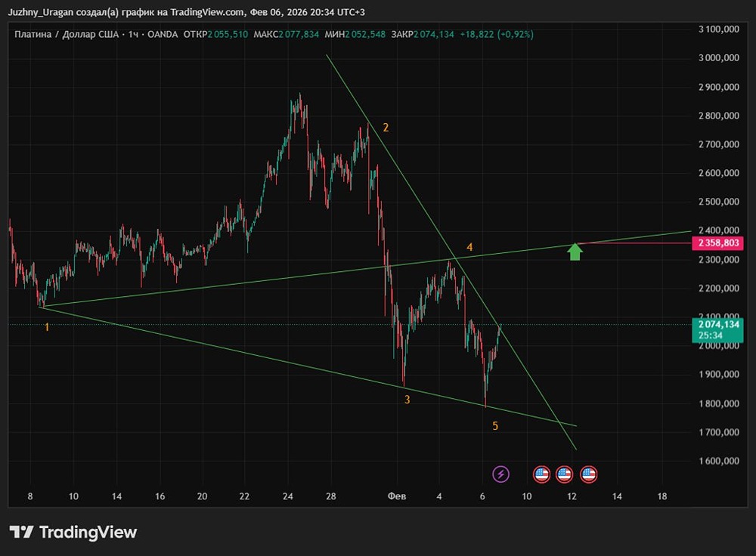The height and width of the screenshot is (556, 756).
Task: Click the Фев month label on time axis
Action: point(397,496)
